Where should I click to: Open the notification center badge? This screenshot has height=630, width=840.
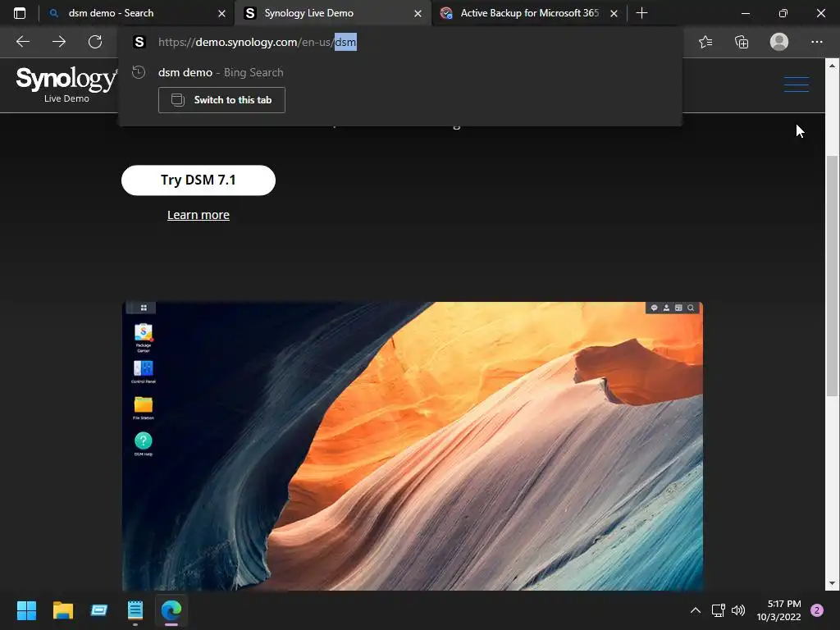point(817,610)
